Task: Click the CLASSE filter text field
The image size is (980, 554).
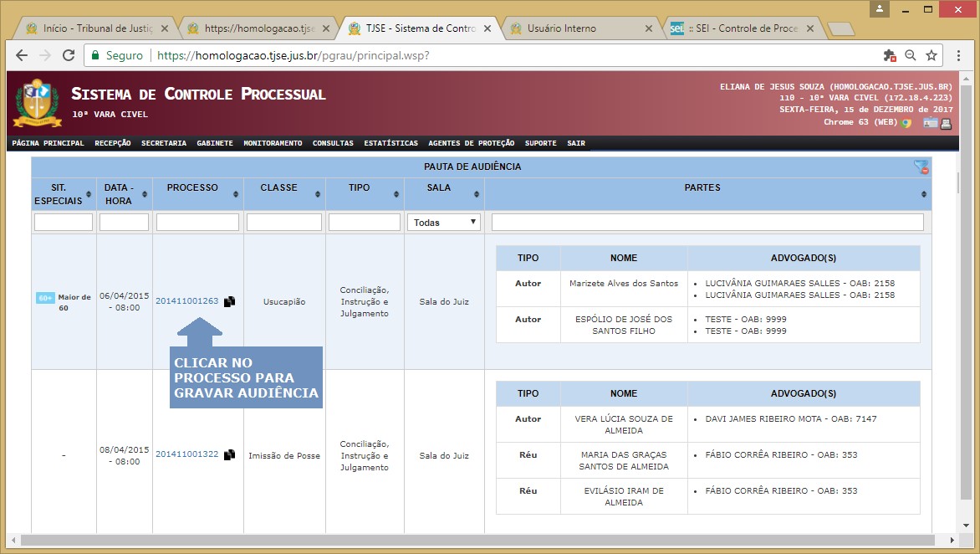Action: pyautogui.click(x=284, y=223)
